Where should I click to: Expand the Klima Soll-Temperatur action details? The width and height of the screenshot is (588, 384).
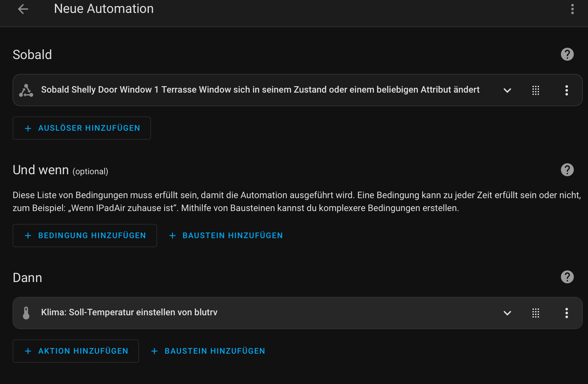click(507, 313)
